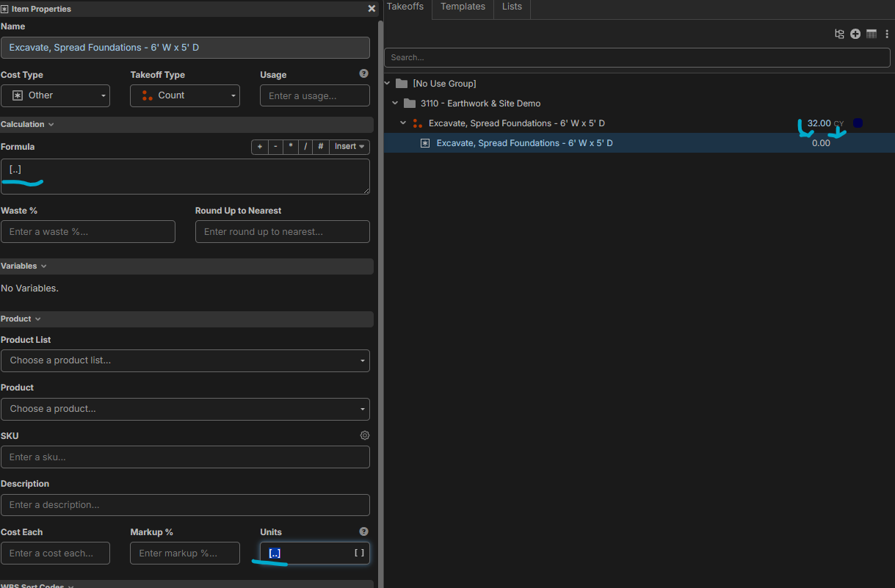895x588 pixels.
Task: Insert the multiply operator into formula
Action: point(291,147)
